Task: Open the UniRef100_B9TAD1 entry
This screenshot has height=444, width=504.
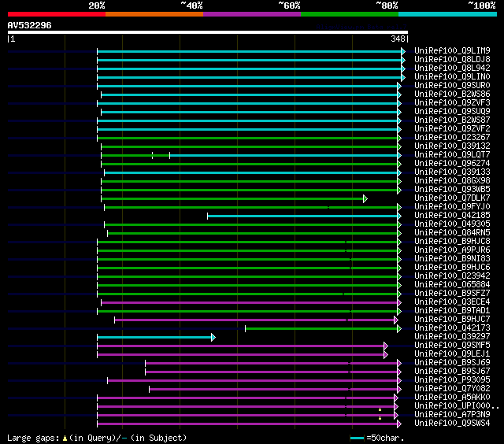Action: (452, 311)
